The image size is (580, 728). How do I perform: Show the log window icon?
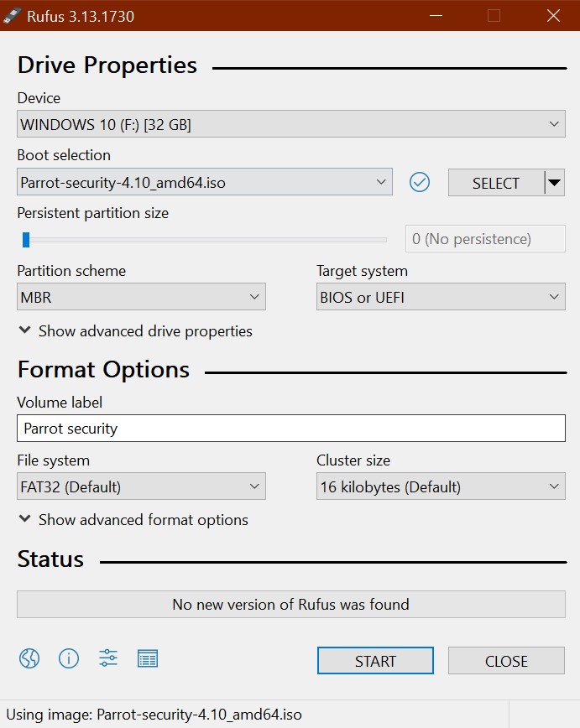pyautogui.click(x=148, y=658)
